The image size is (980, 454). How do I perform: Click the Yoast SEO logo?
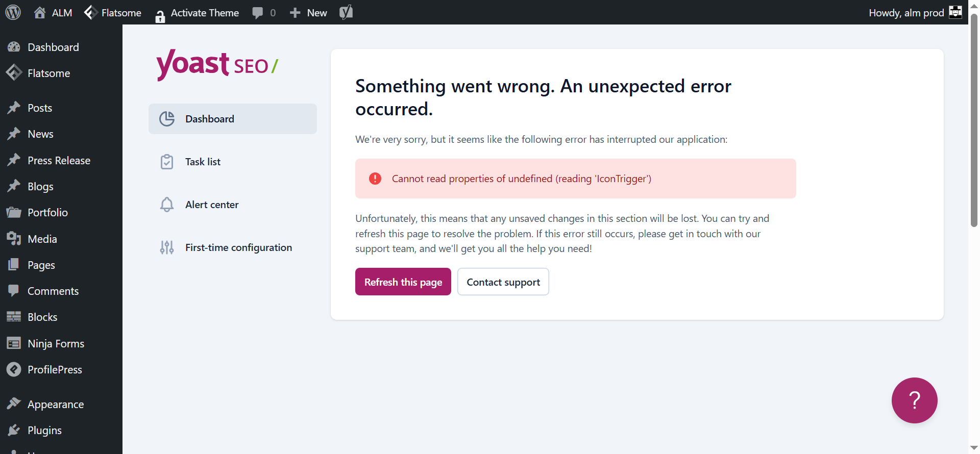click(x=217, y=65)
